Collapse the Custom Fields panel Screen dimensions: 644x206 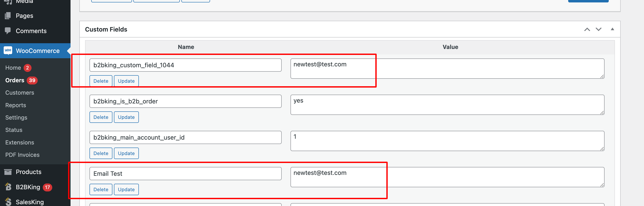click(612, 29)
